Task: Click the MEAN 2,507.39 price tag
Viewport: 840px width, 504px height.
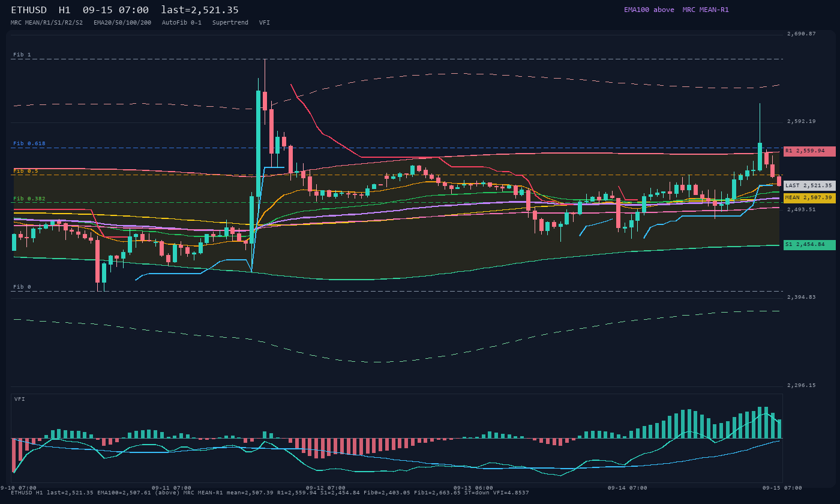Action: pos(809,197)
